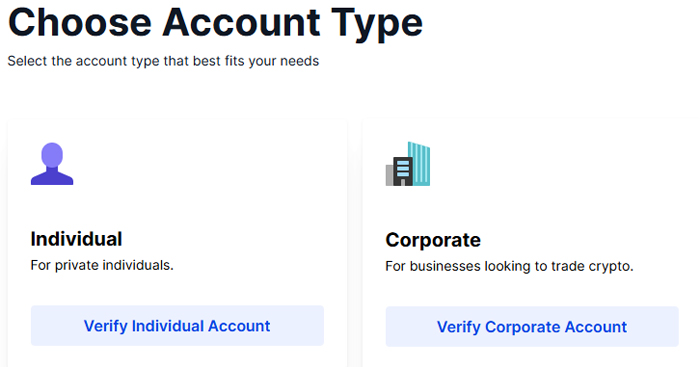The image size is (700, 367).
Task: Click the dark building with blue windows
Action: [403, 171]
